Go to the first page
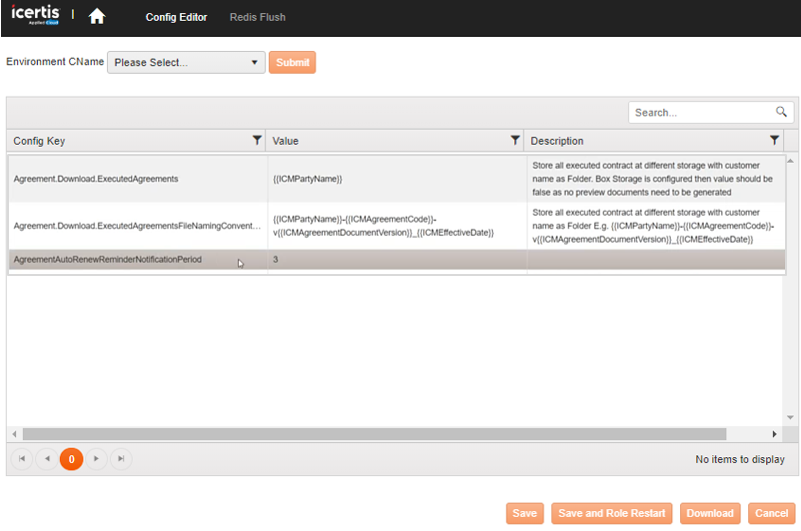801x531 pixels. coord(22,459)
